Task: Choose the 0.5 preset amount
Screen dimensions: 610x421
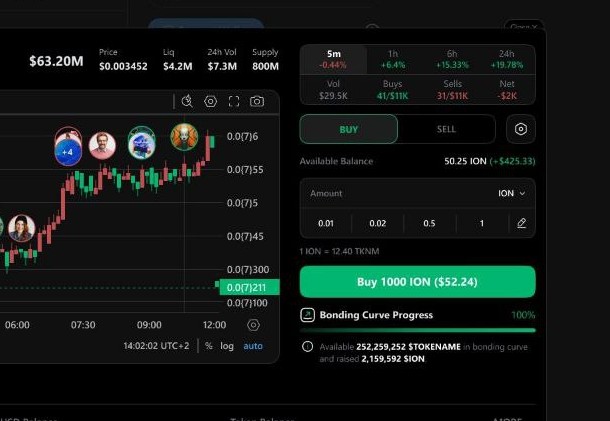Action: (429, 223)
